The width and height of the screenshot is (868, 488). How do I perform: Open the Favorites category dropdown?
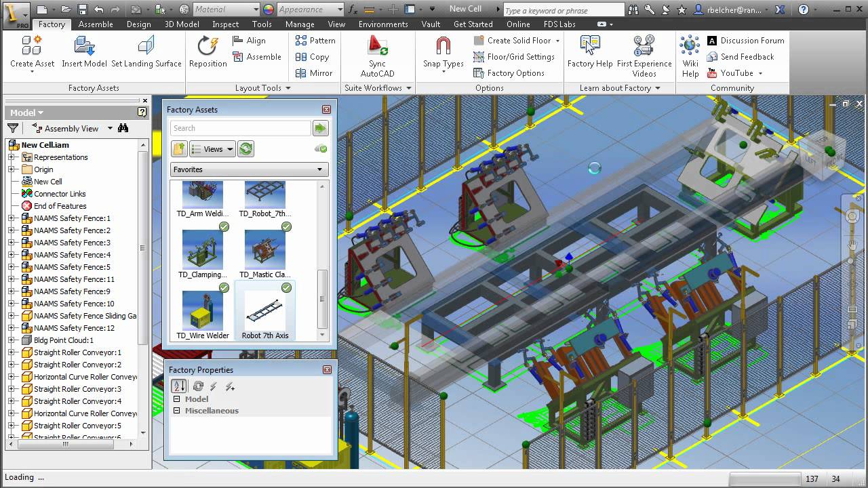(x=250, y=169)
